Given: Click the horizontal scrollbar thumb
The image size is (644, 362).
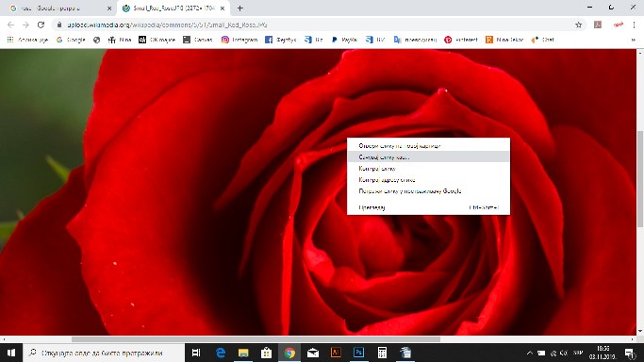Looking at the screenshot, I should point(256,339).
